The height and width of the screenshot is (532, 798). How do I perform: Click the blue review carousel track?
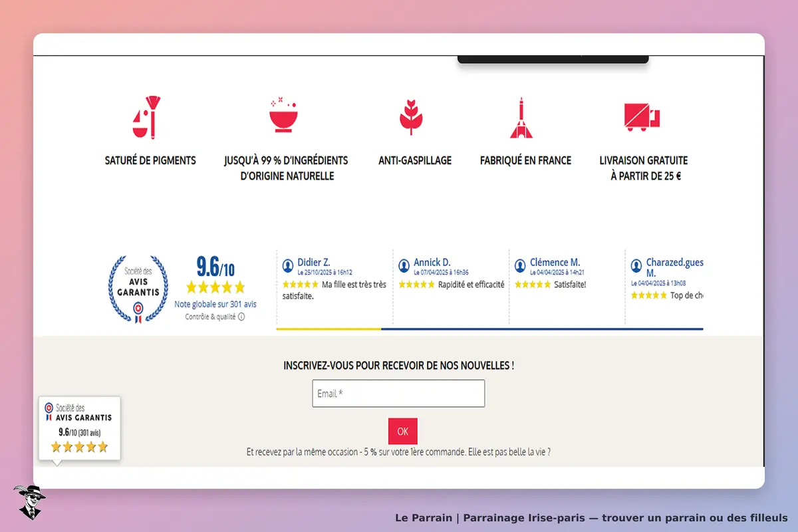click(x=542, y=329)
